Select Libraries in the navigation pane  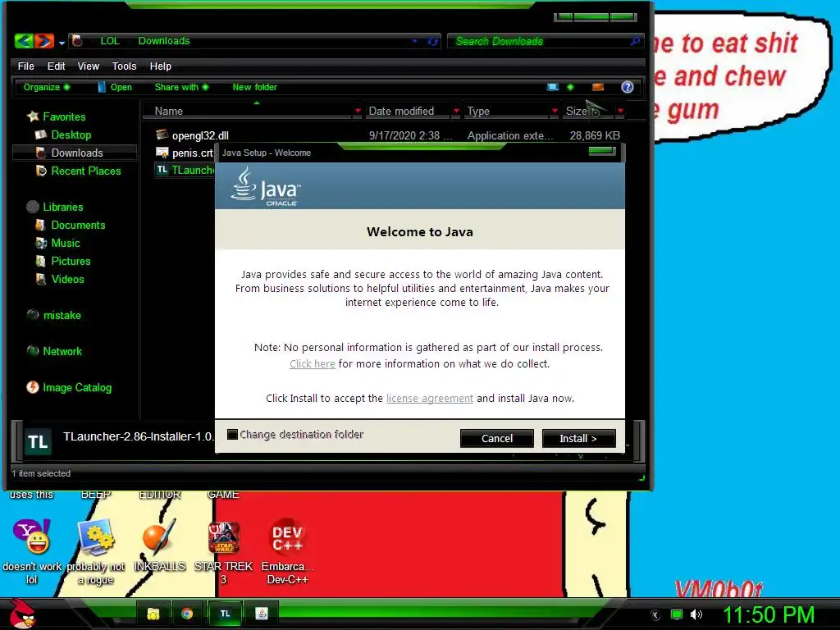tap(62, 207)
